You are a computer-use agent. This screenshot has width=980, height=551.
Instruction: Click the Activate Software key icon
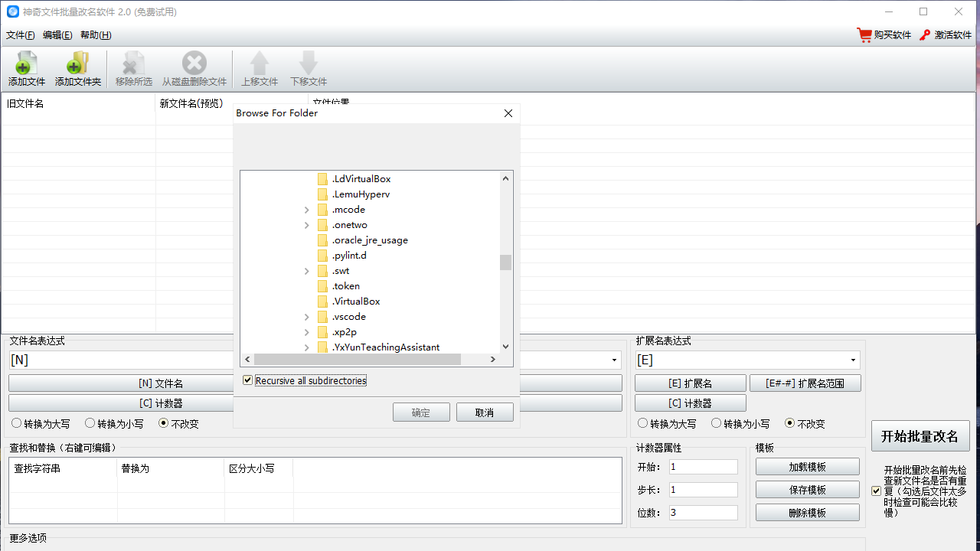[x=925, y=35]
